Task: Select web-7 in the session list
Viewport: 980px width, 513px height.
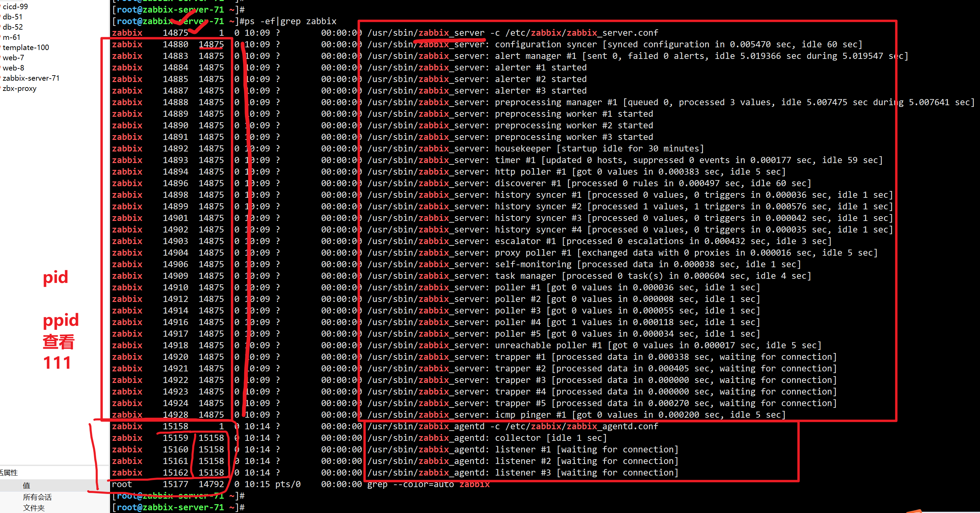Action: [13, 58]
